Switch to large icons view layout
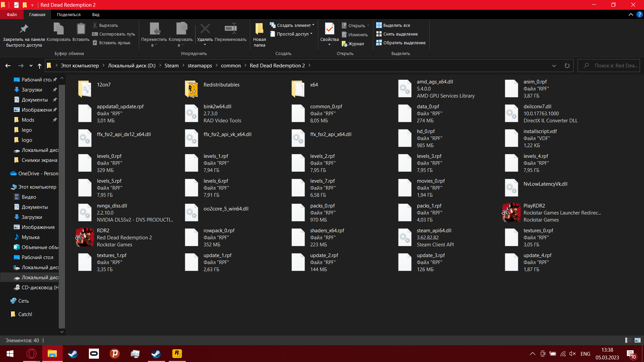 638,340
